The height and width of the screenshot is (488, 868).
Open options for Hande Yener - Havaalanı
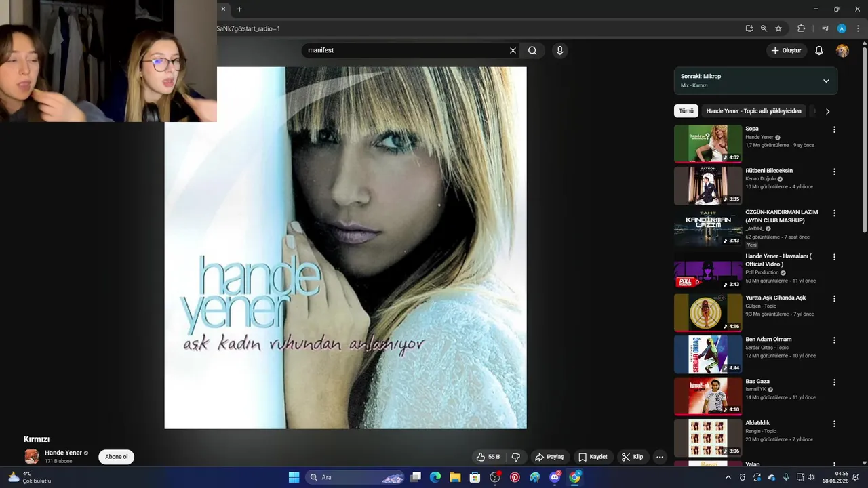point(834,257)
